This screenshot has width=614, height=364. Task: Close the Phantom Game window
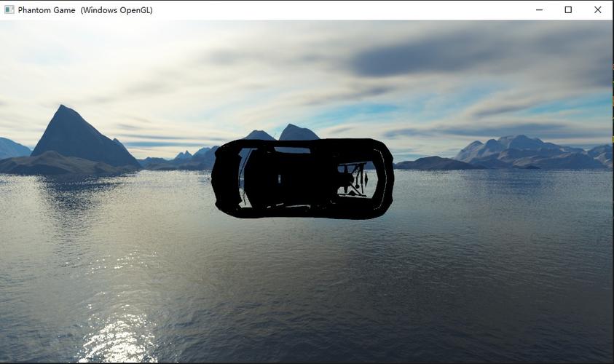pos(597,9)
